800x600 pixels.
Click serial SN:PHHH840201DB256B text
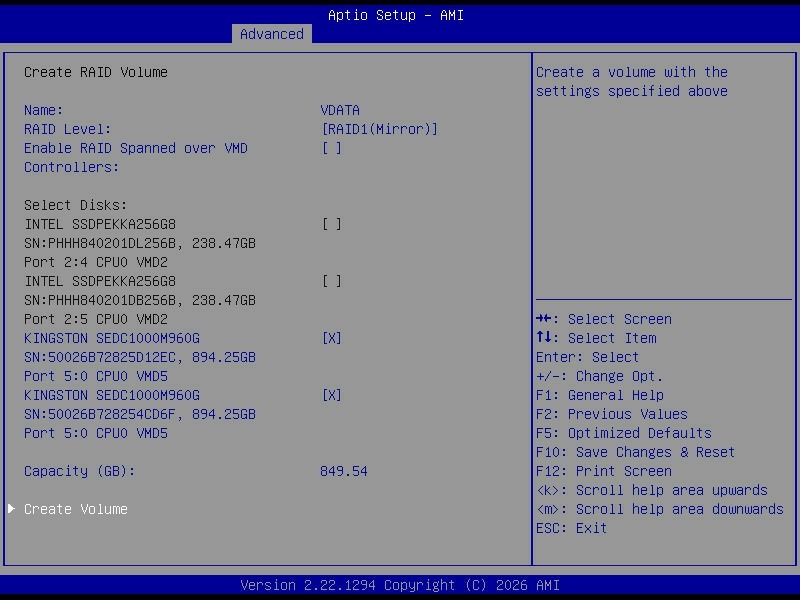click(x=104, y=301)
